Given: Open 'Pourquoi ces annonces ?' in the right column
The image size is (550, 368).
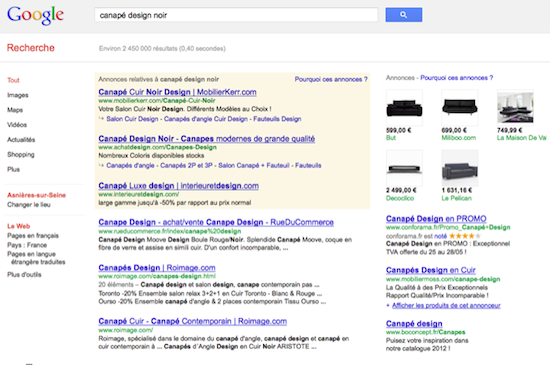Looking at the screenshot, I should (457, 78).
